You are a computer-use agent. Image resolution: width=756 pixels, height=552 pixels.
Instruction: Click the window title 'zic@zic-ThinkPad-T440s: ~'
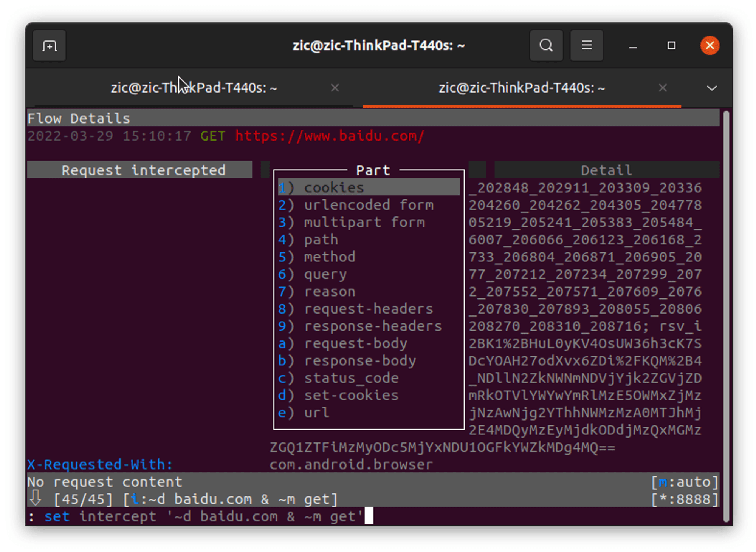(378, 45)
